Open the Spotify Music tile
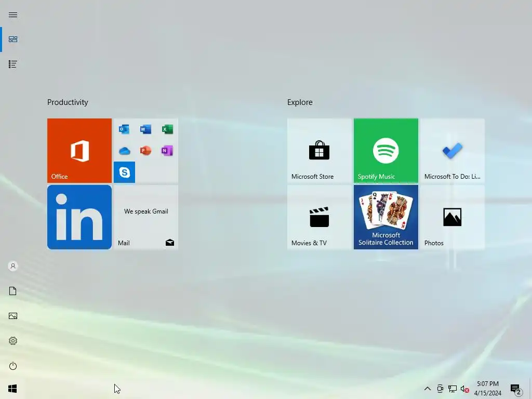532x399 pixels. (386, 150)
